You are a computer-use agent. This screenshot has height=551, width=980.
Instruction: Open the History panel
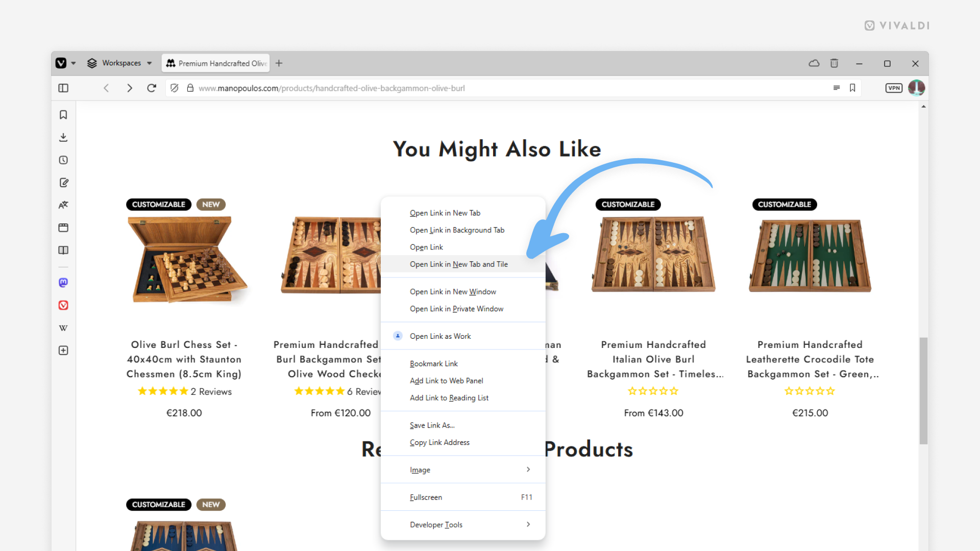pyautogui.click(x=63, y=160)
